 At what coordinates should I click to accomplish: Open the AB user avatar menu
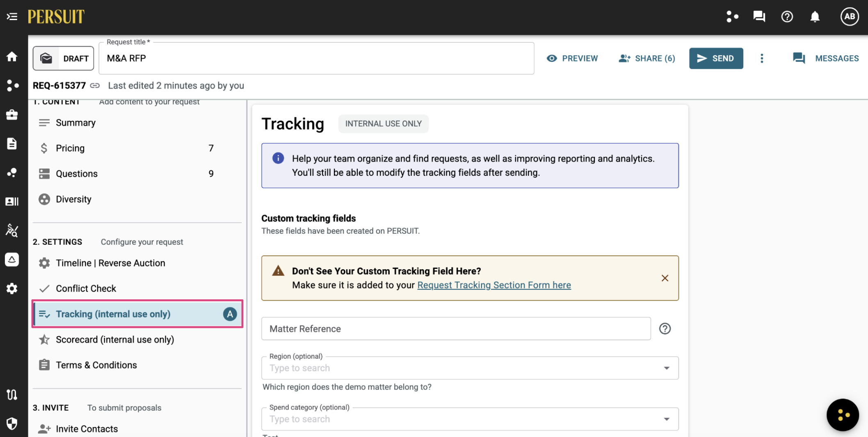[850, 17]
